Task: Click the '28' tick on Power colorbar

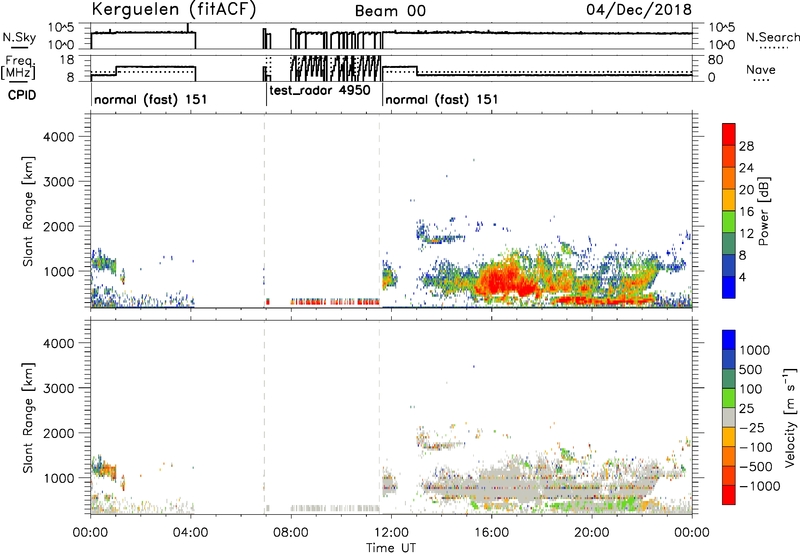Action: 746,146
